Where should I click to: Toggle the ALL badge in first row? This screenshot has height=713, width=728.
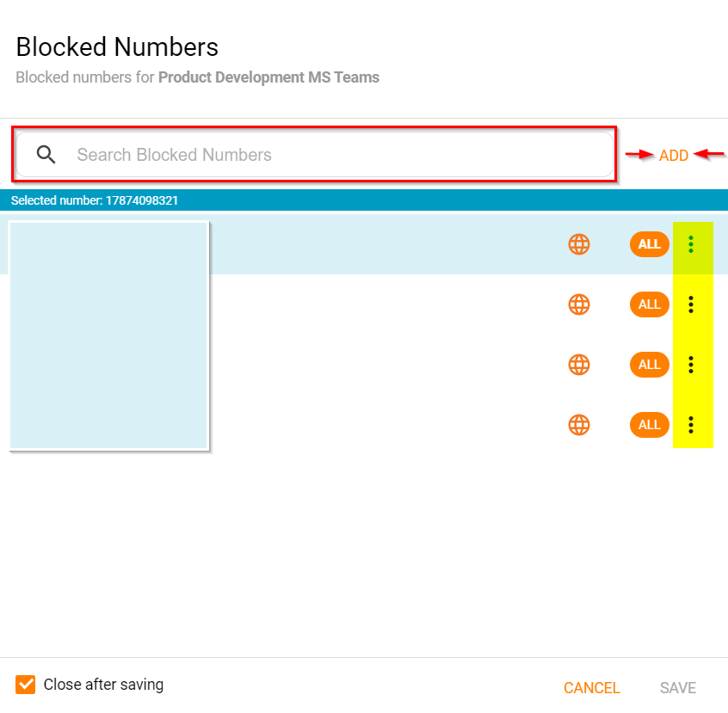point(649,244)
